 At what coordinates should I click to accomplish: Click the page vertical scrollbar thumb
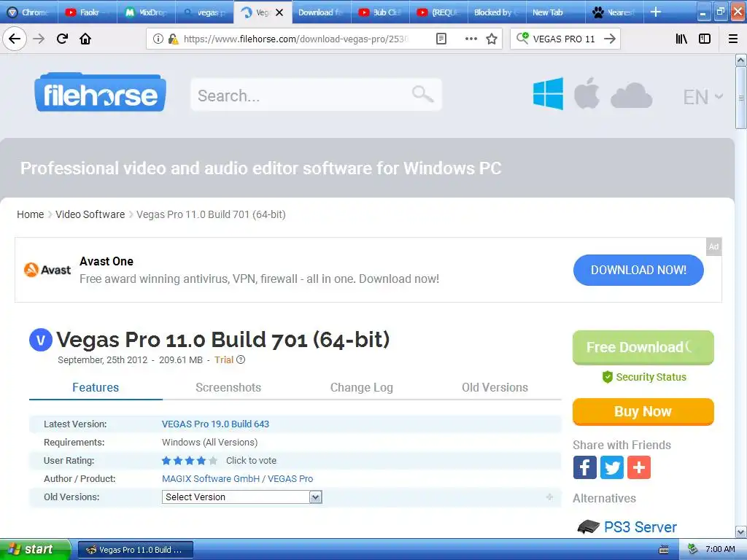(740, 98)
